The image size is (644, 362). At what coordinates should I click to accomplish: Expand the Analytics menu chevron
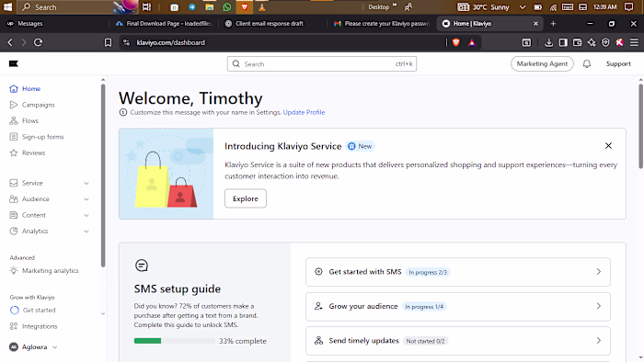pos(86,231)
